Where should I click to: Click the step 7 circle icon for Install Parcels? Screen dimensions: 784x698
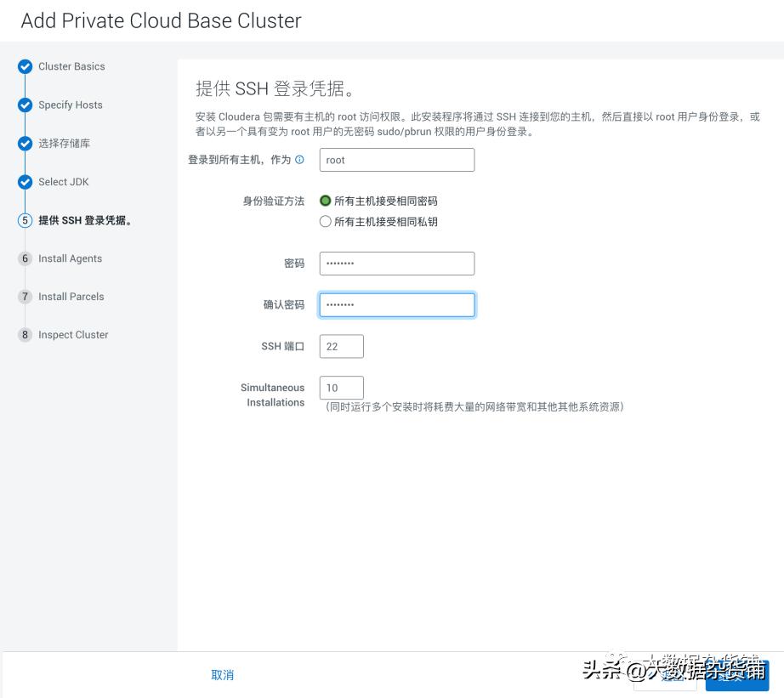point(25,297)
